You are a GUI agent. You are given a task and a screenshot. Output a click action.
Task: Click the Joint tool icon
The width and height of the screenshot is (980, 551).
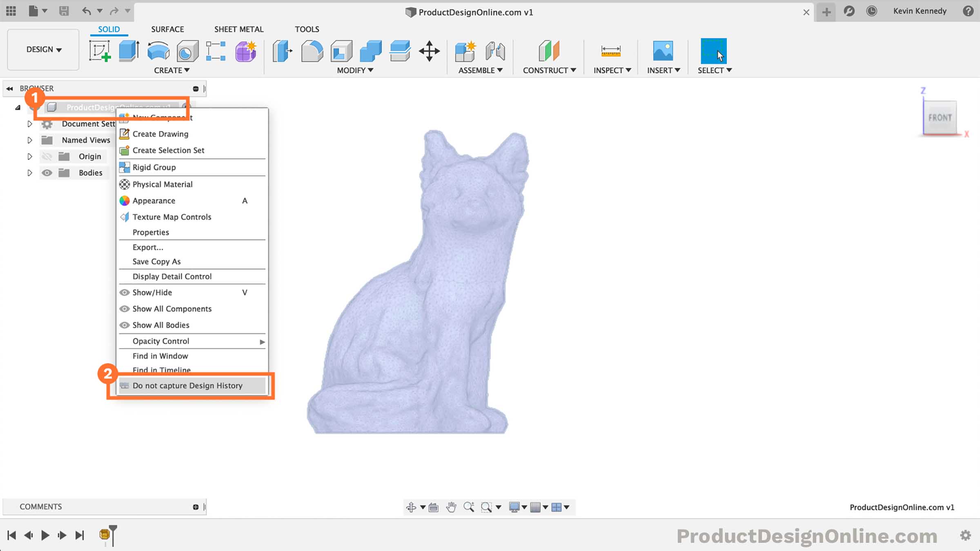point(495,51)
